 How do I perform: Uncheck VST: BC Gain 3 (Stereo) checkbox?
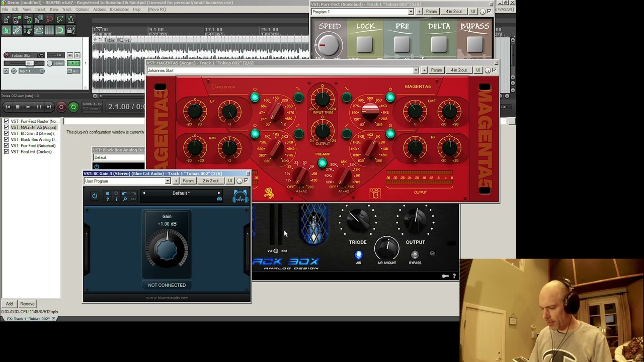[6, 133]
